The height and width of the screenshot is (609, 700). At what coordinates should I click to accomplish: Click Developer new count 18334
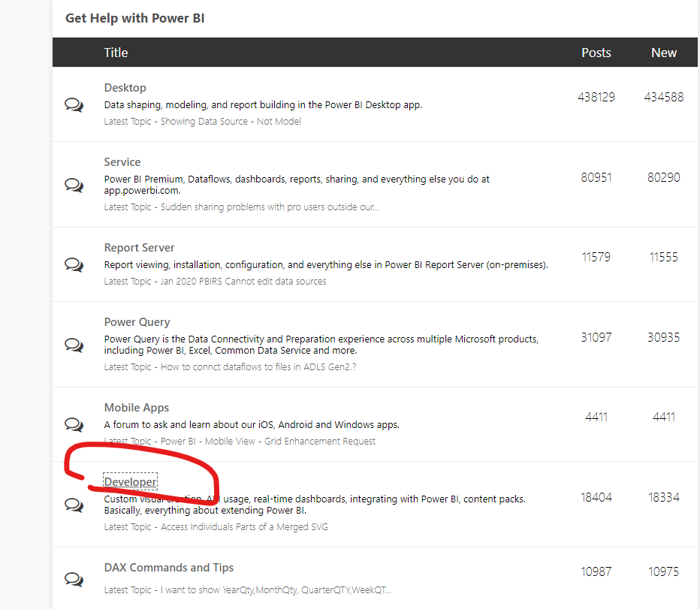(664, 497)
